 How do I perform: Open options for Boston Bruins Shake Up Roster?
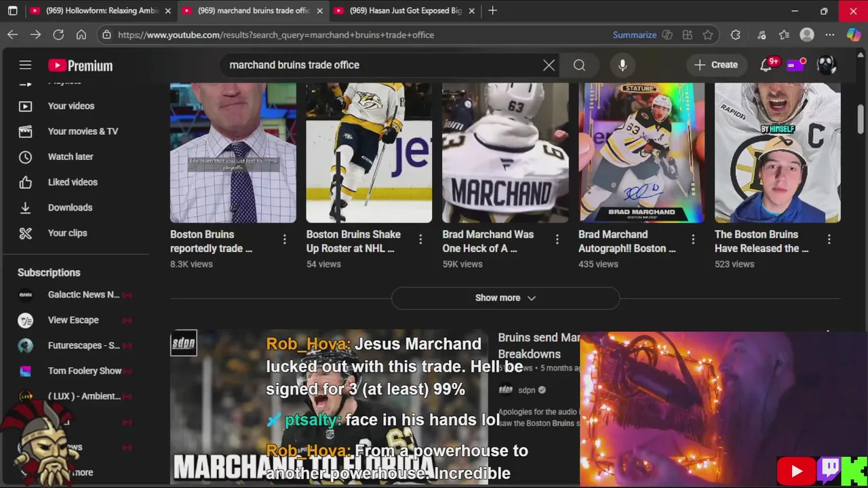(420, 239)
